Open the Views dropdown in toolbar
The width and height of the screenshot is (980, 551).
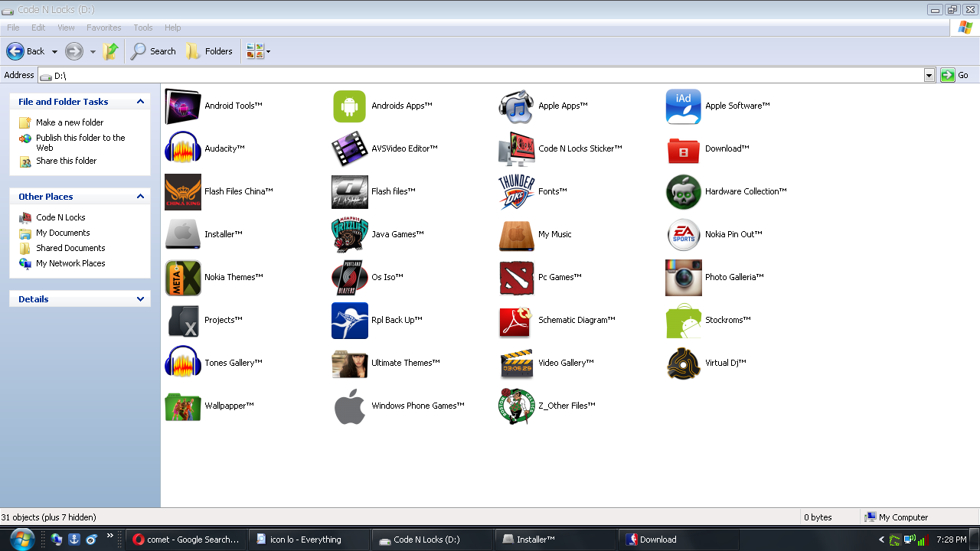click(x=259, y=51)
